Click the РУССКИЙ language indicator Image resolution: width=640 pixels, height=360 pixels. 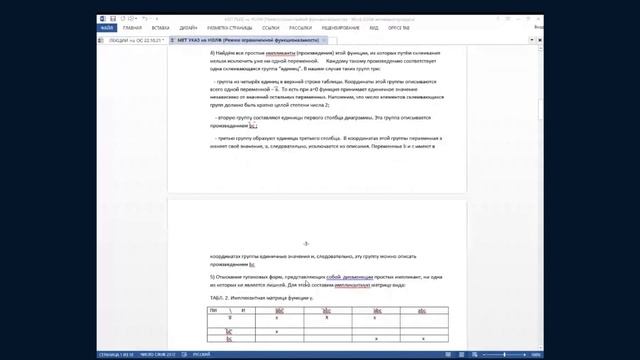(x=202, y=355)
